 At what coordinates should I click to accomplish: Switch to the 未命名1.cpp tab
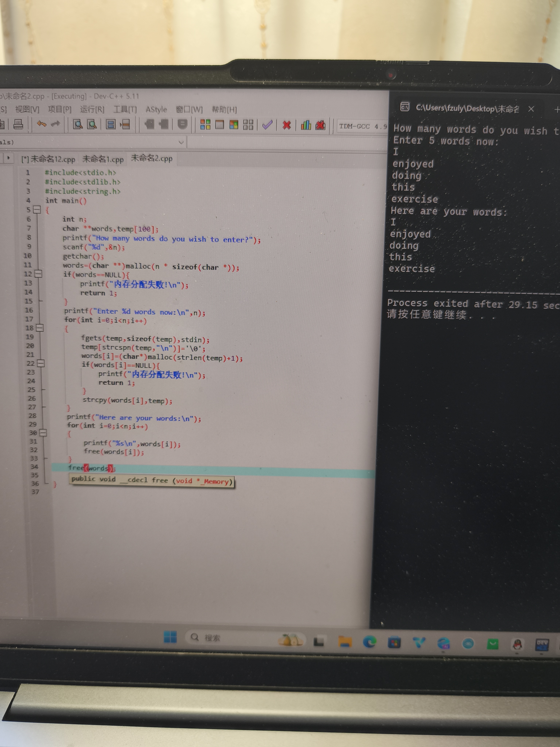[103, 159]
